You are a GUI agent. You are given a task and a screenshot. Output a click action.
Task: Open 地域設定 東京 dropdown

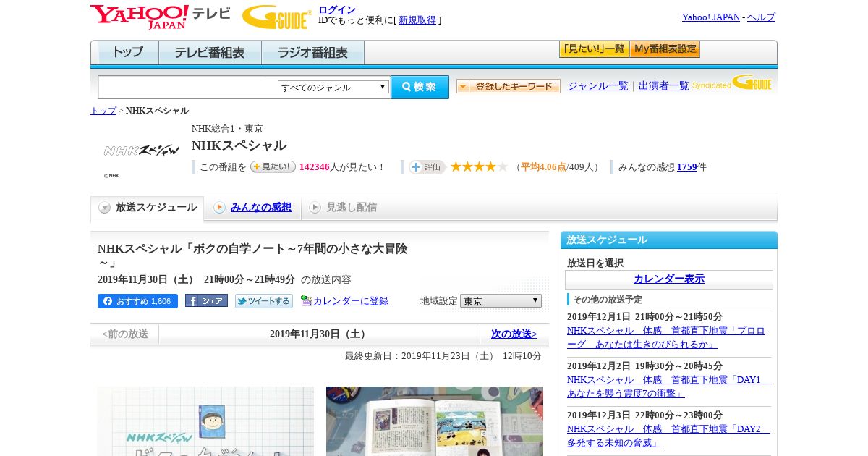click(x=501, y=300)
